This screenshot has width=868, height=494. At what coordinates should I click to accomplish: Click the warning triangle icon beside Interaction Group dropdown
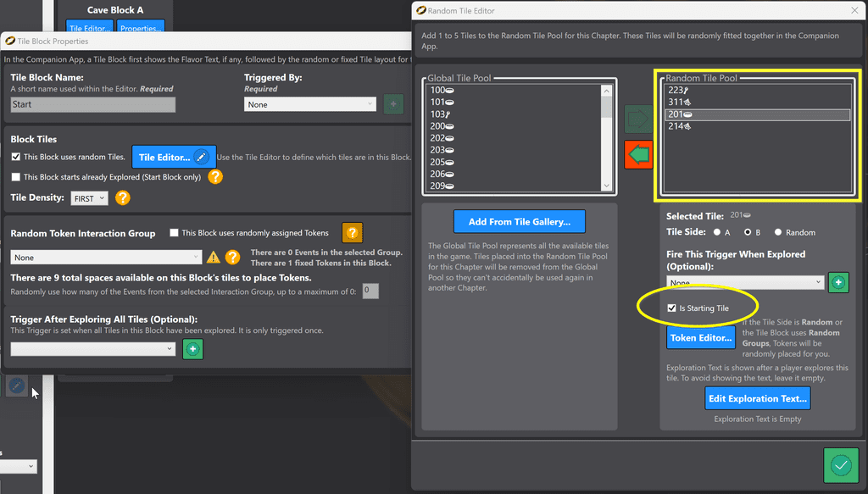point(213,258)
